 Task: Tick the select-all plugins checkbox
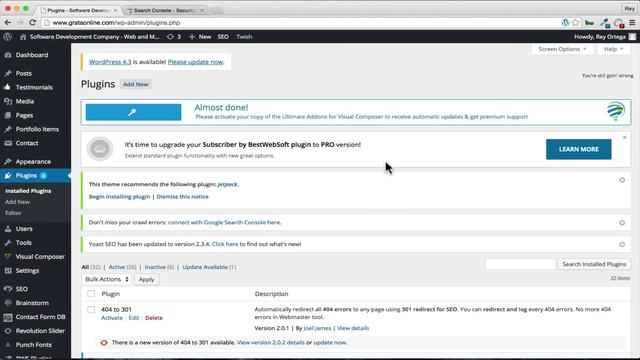(91, 294)
